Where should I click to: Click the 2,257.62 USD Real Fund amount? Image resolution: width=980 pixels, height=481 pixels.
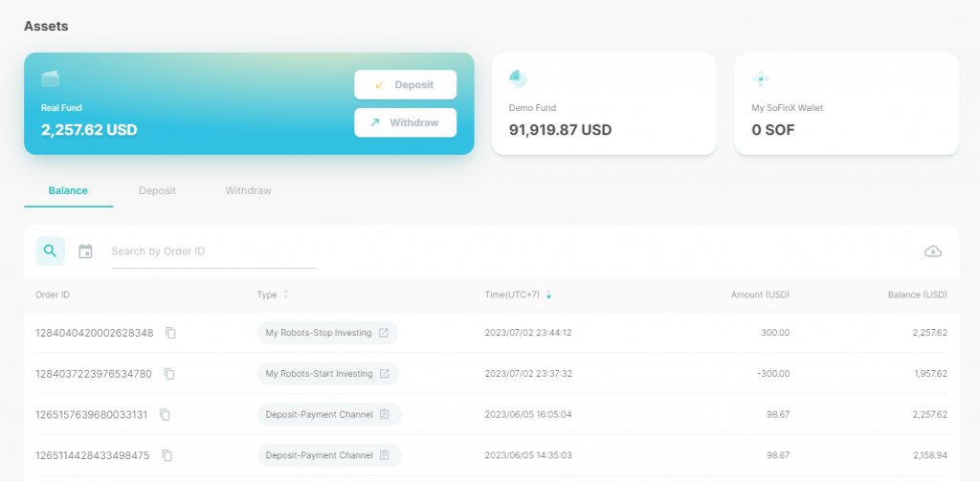coord(89,130)
